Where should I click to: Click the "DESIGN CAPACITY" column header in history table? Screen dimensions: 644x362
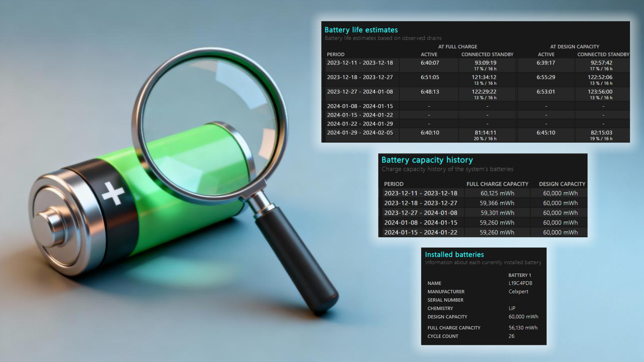(562, 184)
